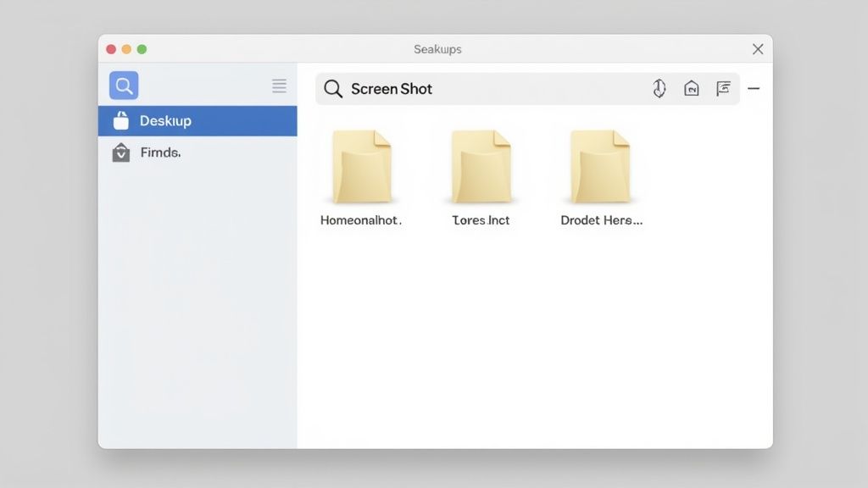The height and width of the screenshot is (488, 868).
Task: Click the Fimds sidebar shield icon
Action: [124, 152]
